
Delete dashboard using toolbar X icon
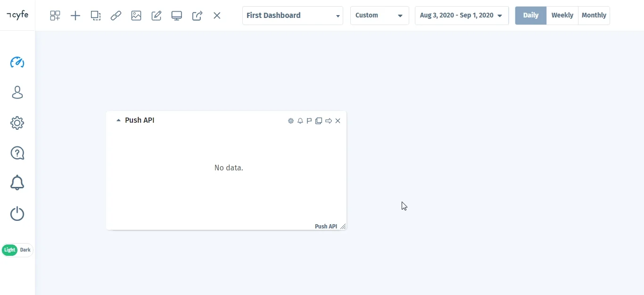[x=217, y=16]
